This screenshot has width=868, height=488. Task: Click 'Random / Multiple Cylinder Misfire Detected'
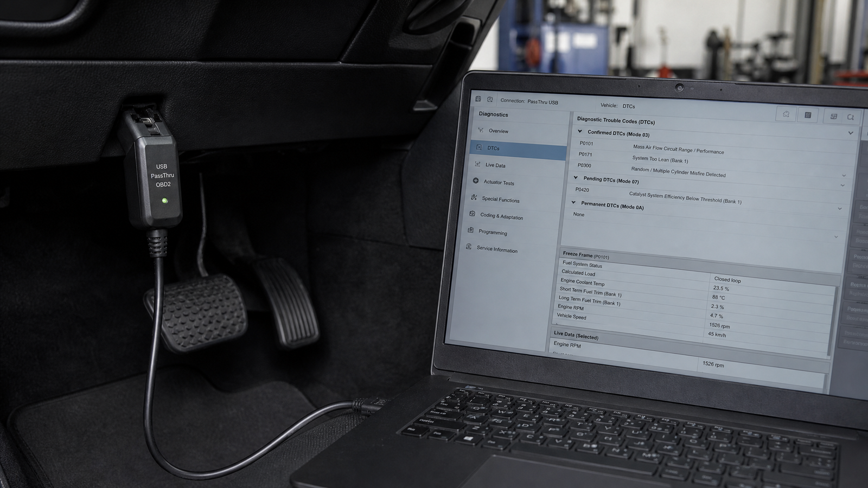point(678,172)
